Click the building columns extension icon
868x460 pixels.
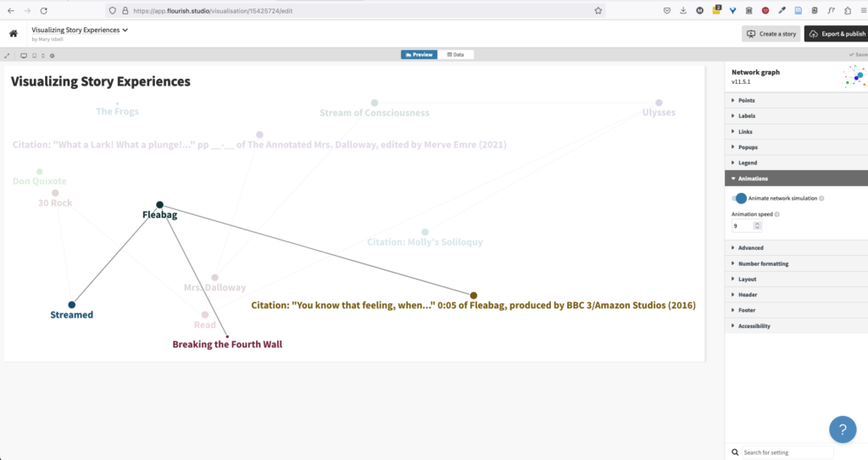coord(749,10)
